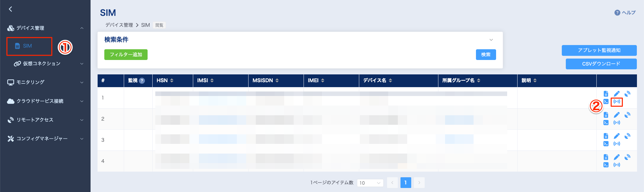Open the items-per-page dropdown showing 10
The image size is (644, 192).
370,183
